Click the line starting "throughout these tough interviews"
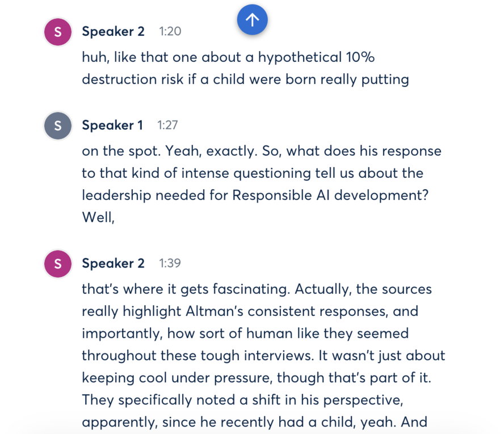 click(x=263, y=355)
